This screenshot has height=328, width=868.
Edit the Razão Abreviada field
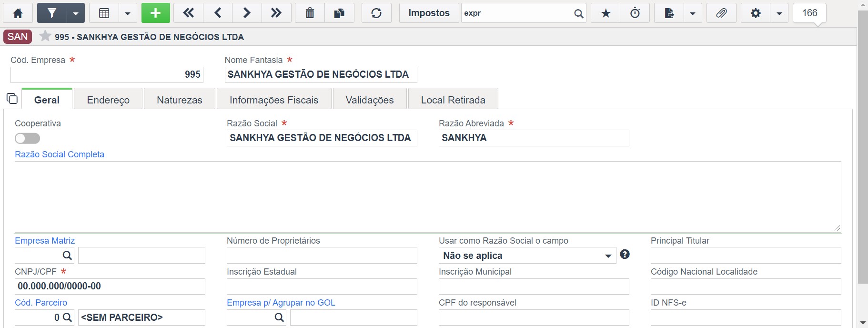[534, 138]
